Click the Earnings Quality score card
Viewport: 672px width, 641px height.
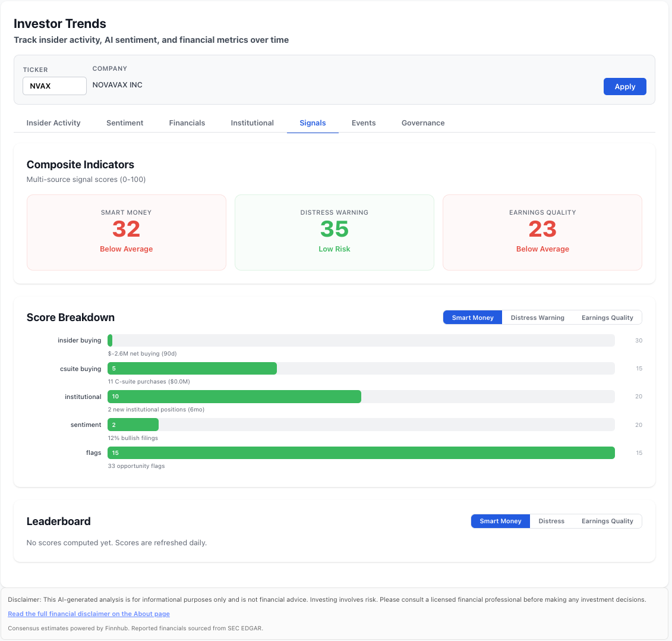[x=542, y=232]
